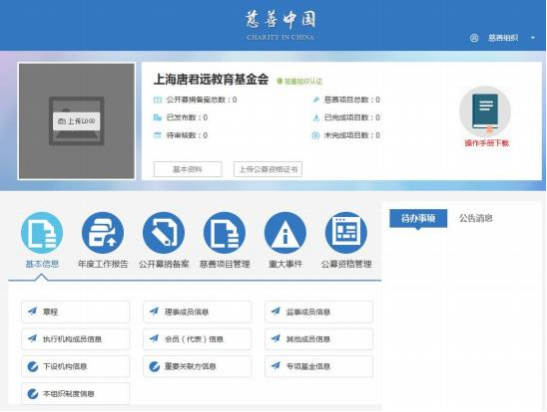Open the 理事成员信息 entry

coord(197,312)
